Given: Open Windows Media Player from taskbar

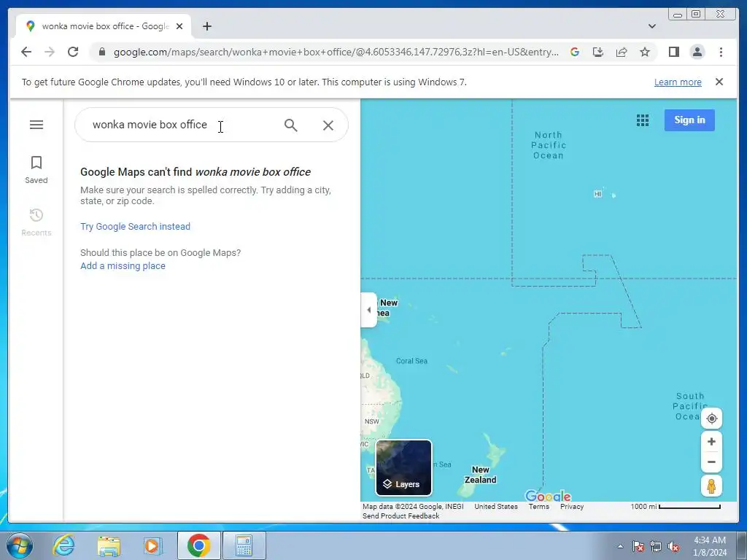Looking at the screenshot, I should click(x=153, y=545).
